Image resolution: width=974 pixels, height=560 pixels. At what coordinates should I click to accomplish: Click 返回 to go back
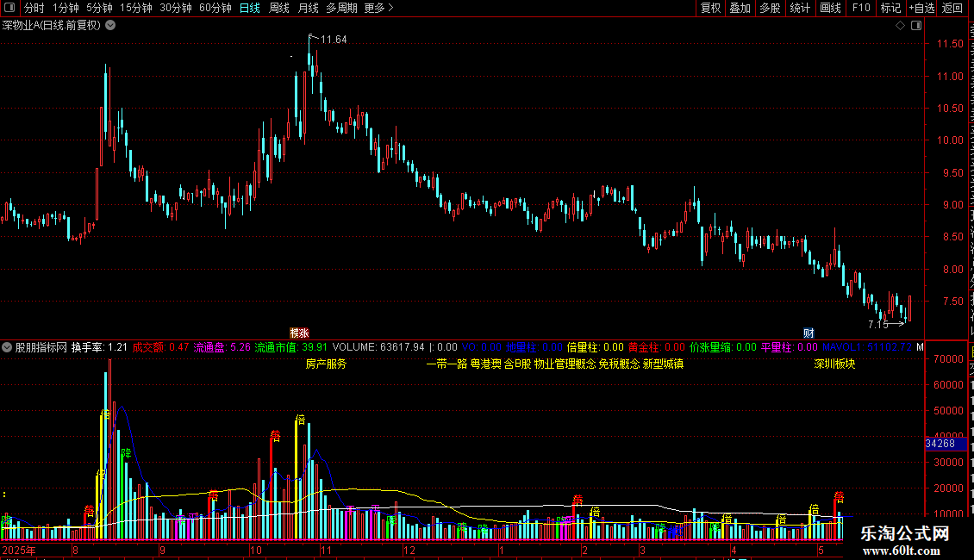pos(952,8)
